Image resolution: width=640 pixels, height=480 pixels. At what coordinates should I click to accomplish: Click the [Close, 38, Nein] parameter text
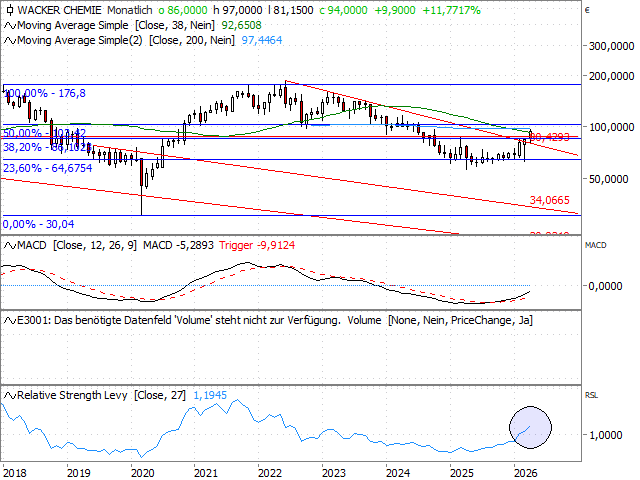coord(175,25)
